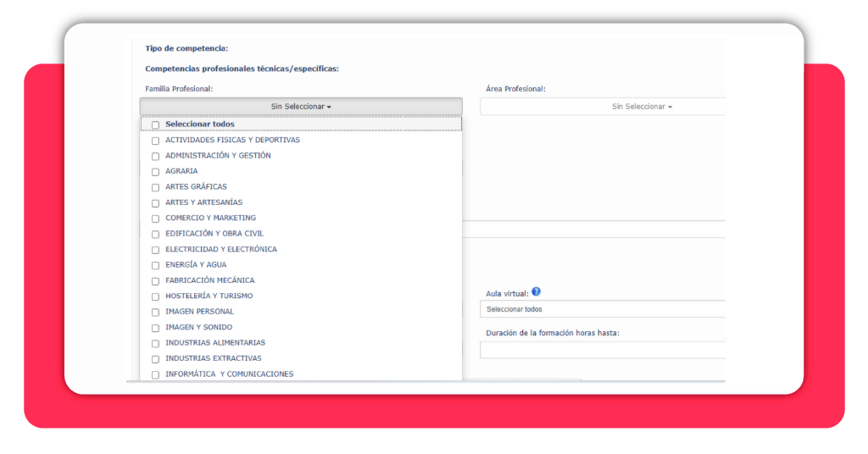Check the ENERGÍA Y AGUA box

tap(156, 265)
